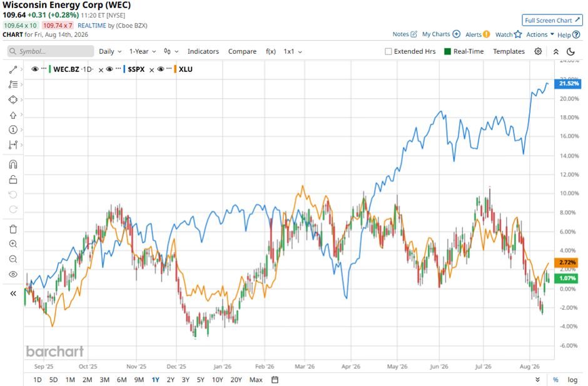588x386 pixels.
Task: Collapse the chart header with double chevron
Action: [555, 52]
